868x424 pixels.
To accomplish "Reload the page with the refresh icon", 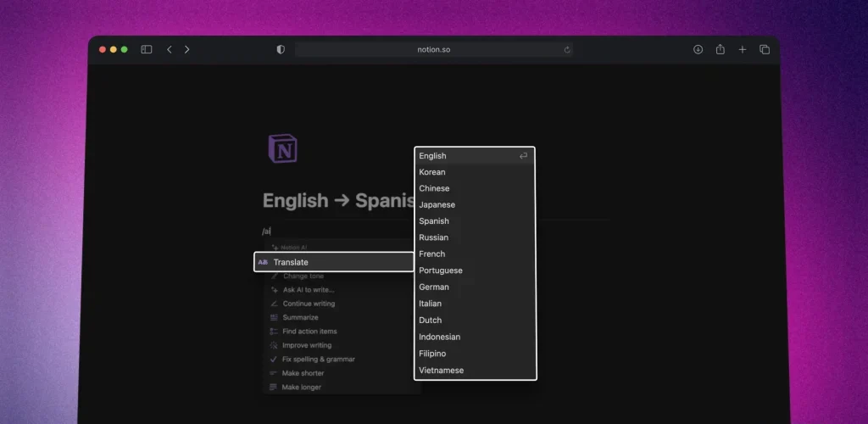I will [567, 50].
